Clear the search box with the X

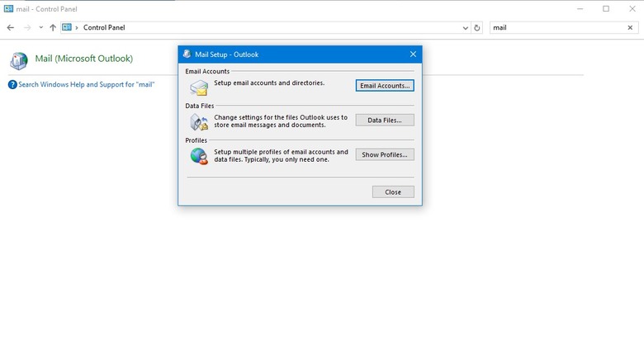coord(630,27)
